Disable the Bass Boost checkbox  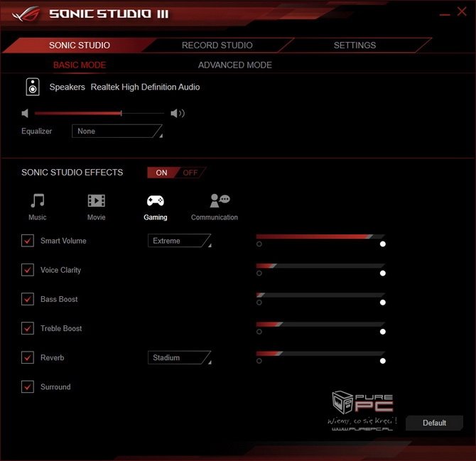pyautogui.click(x=28, y=299)
